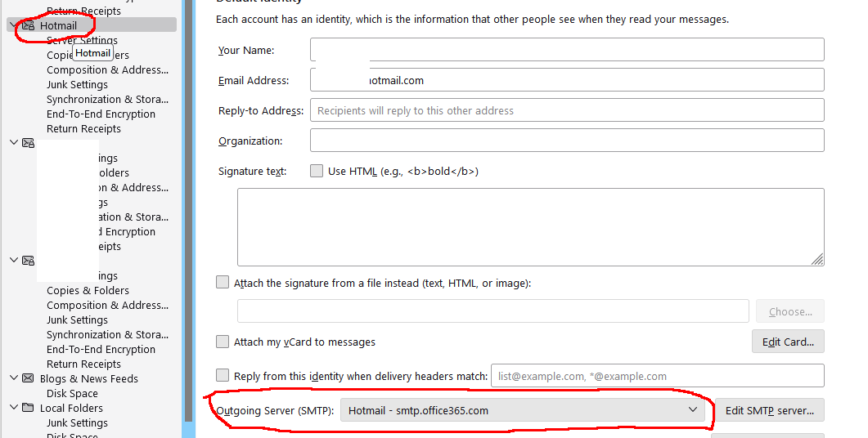The height and width of the screenshot is (438, 868).
Task: Open Synchronization & Storage under Hotmail
Action: [x=107, y=99]
